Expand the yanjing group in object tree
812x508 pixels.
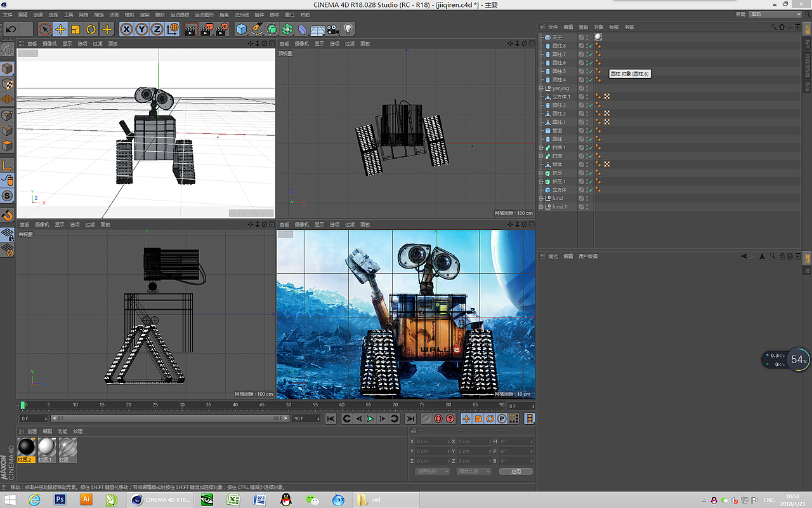(541, 88)
